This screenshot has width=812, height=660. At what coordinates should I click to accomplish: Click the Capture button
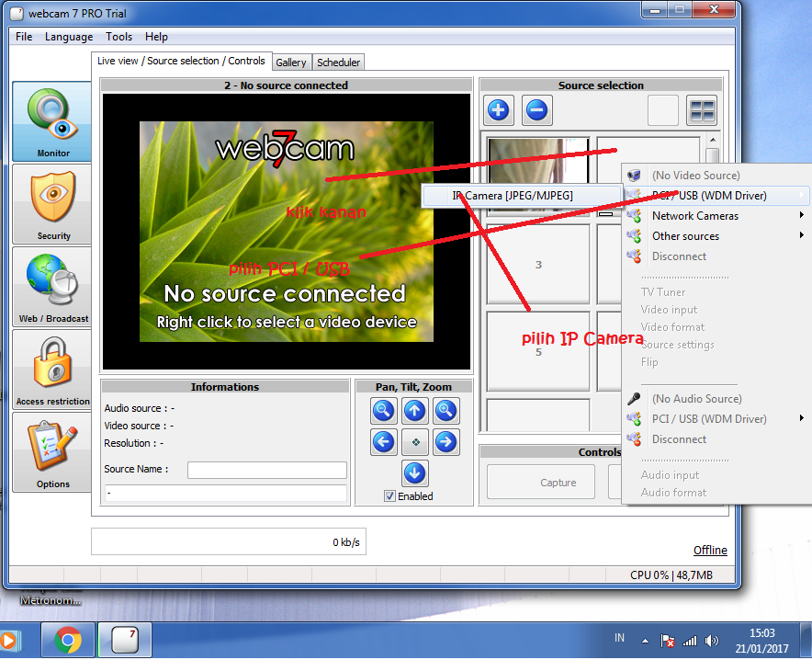[541, 483]
